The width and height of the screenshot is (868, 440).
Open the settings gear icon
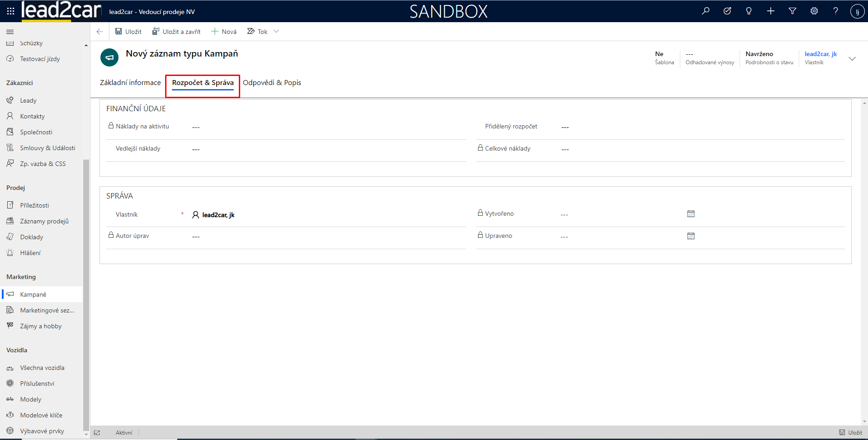814,11
